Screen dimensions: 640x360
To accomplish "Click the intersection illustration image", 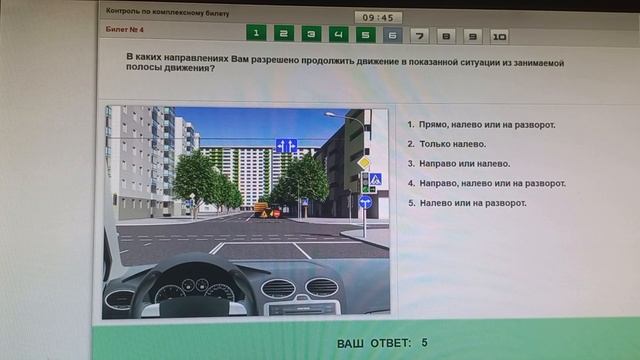I will (246, 212).
